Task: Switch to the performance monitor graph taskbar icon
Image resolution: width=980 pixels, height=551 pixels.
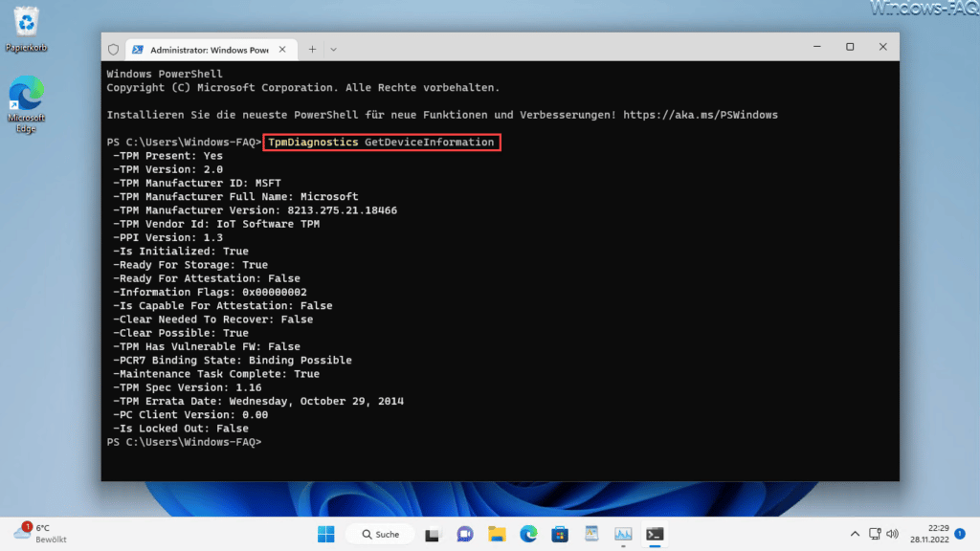Action: 623,534
